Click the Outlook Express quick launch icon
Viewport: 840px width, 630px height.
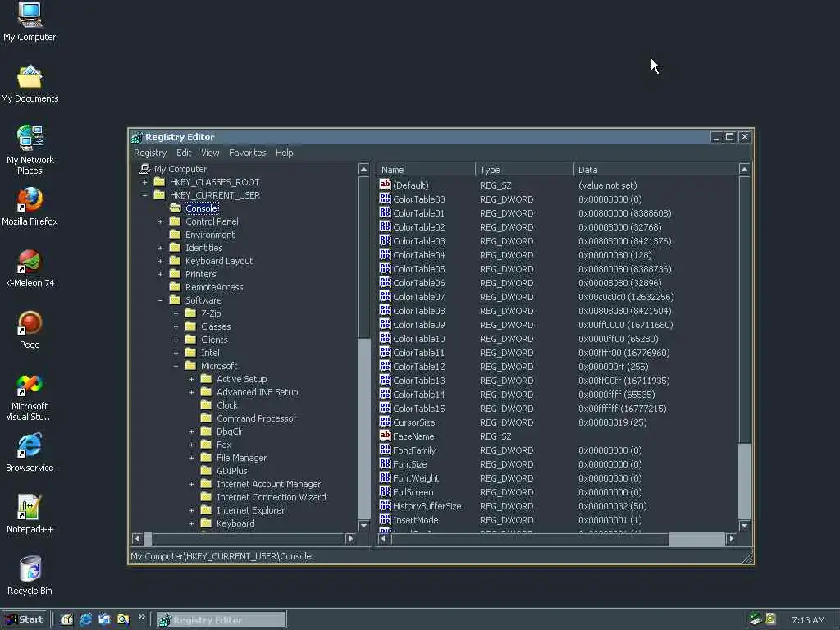104,620
